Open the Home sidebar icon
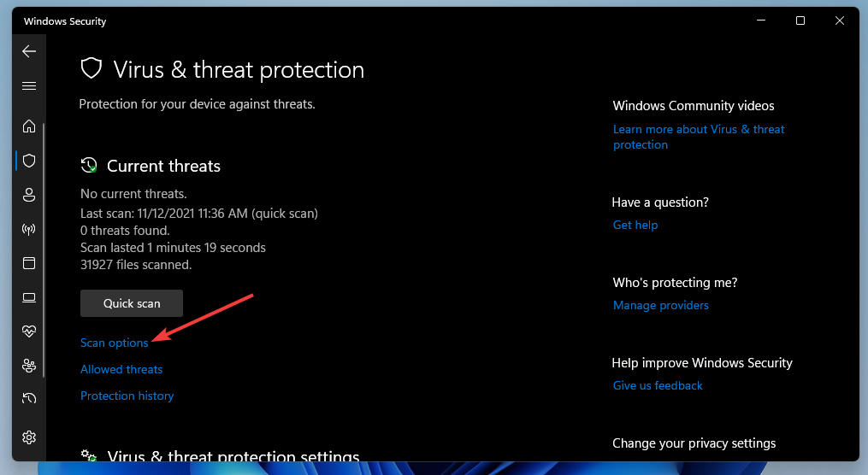This screenshot has height=475, width=868. click(x=29, y=126)
